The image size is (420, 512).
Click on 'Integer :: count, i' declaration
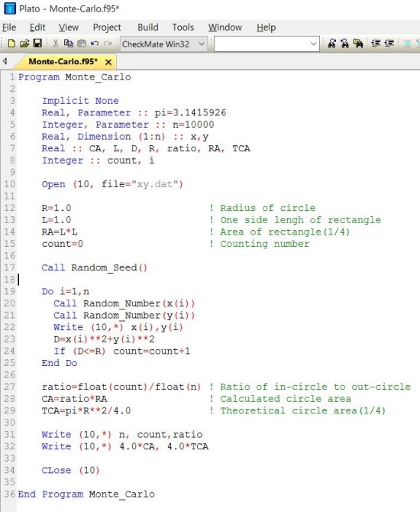tap(98, 160)
